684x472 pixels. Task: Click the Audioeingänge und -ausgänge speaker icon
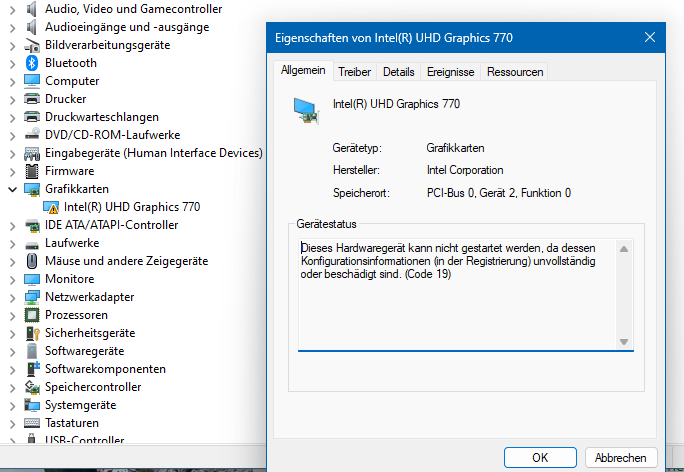coord(31,27)
